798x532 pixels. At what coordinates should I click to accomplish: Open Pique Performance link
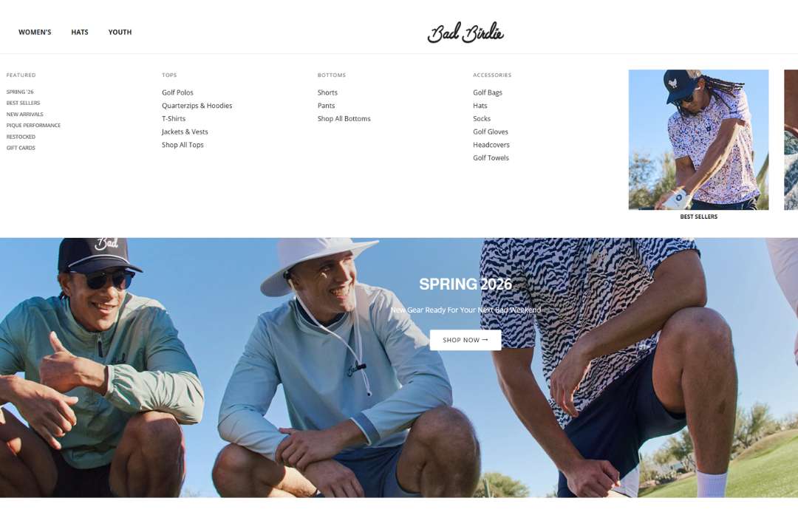point(33,125)
